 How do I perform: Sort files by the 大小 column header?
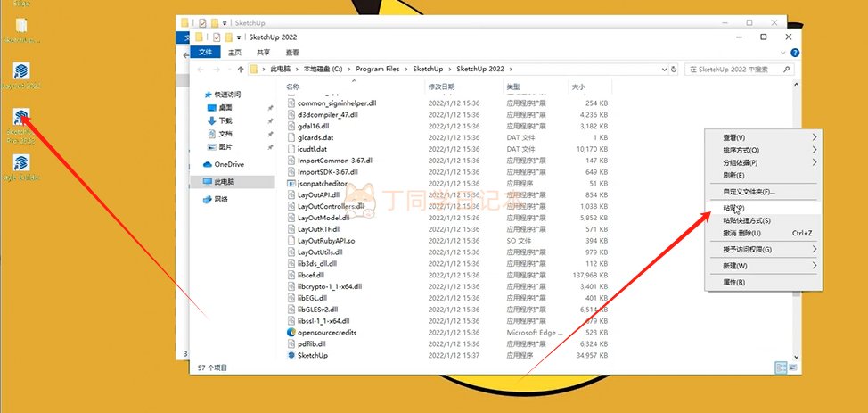(578, 87)
